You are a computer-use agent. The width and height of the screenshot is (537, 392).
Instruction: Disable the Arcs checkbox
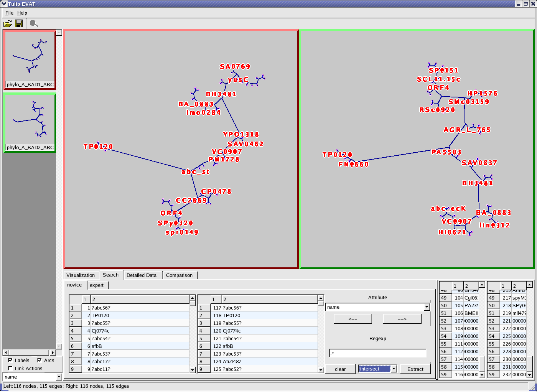tap(40, 360)
